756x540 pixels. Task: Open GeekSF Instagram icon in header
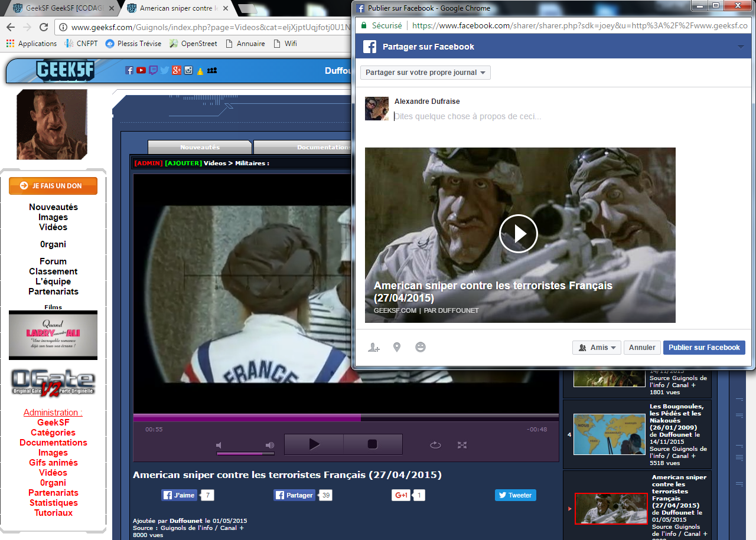[188, 70]
